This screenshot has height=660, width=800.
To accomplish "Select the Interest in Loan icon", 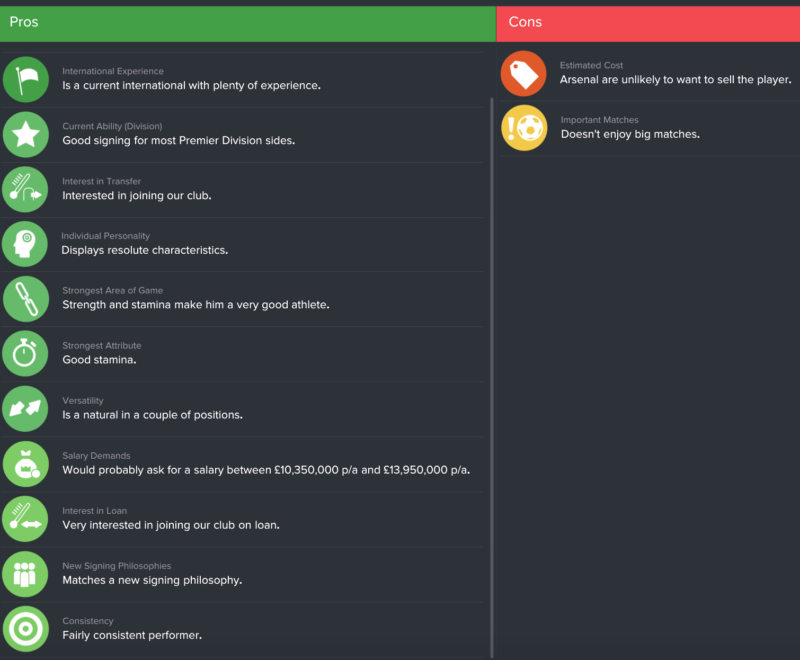I will click(25, 519).
